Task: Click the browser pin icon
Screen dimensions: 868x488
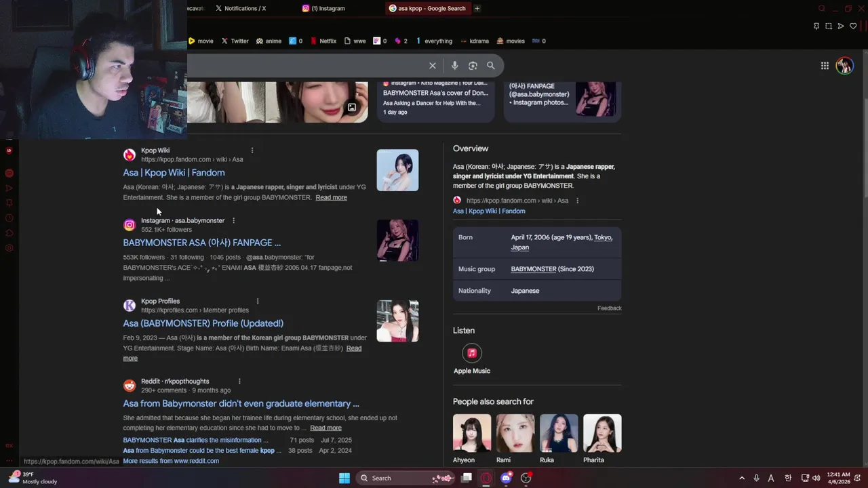Action: pyautogui.click(x=816, y=26)
